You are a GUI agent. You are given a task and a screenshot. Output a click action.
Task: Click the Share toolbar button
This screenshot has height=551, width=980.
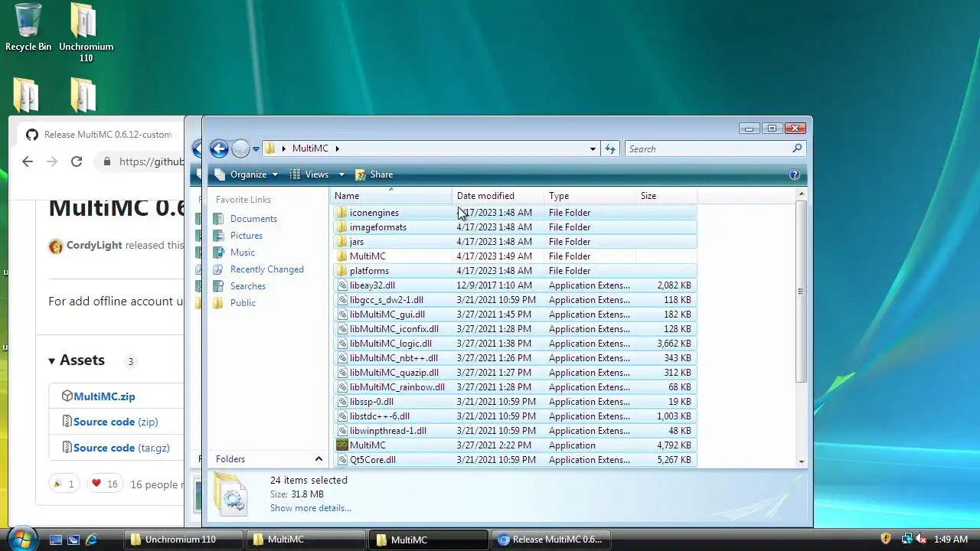click(x=374, y=174)
